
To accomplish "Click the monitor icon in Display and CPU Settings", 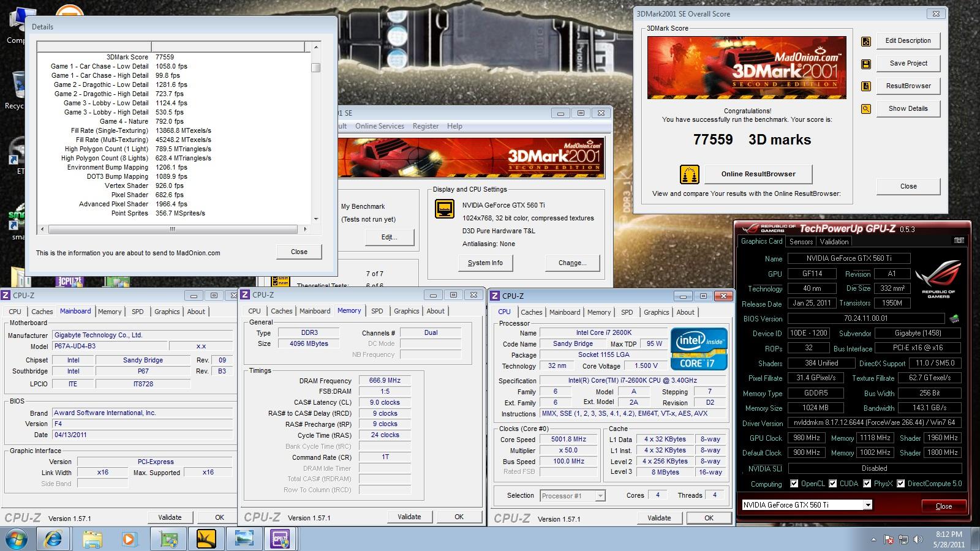I will 445,209.
